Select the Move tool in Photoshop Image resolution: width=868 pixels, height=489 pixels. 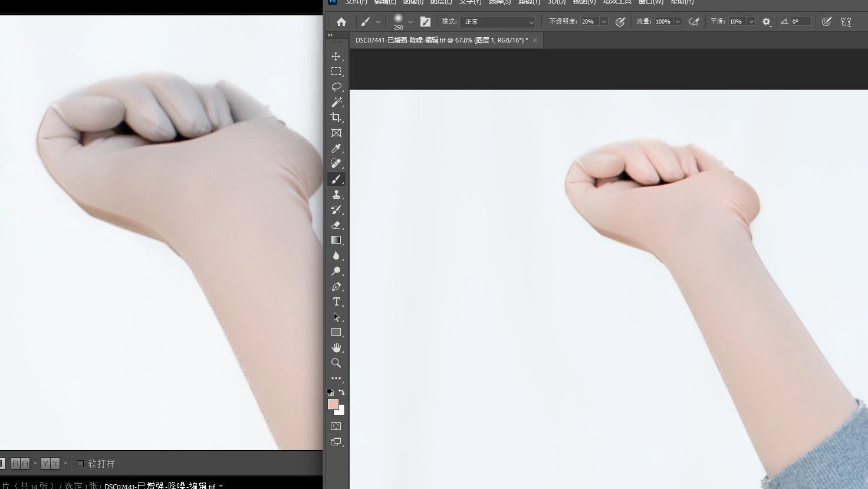point(336,57)
